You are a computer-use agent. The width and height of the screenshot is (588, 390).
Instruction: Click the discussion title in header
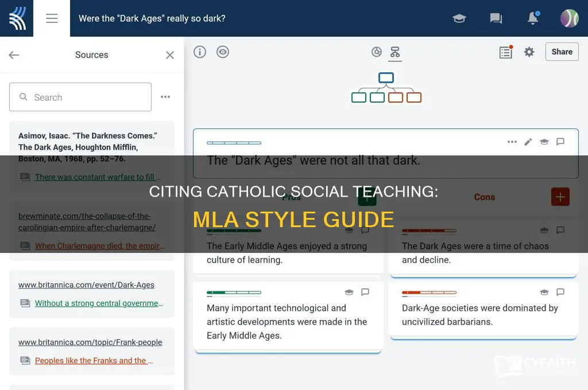click(152, 18)
